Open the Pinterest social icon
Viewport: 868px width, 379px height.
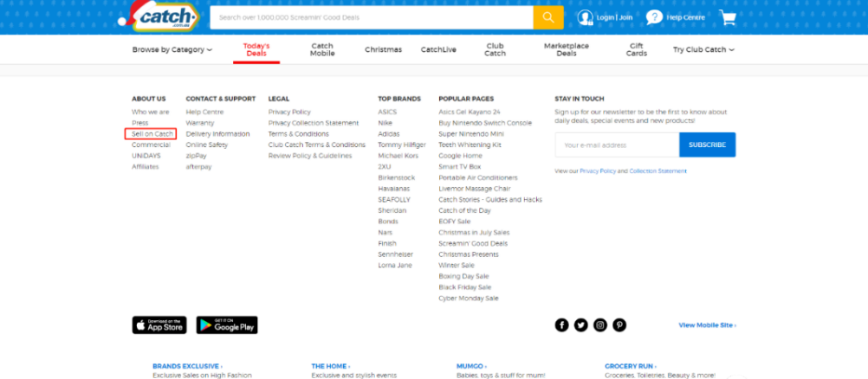[x=619, y=324]
